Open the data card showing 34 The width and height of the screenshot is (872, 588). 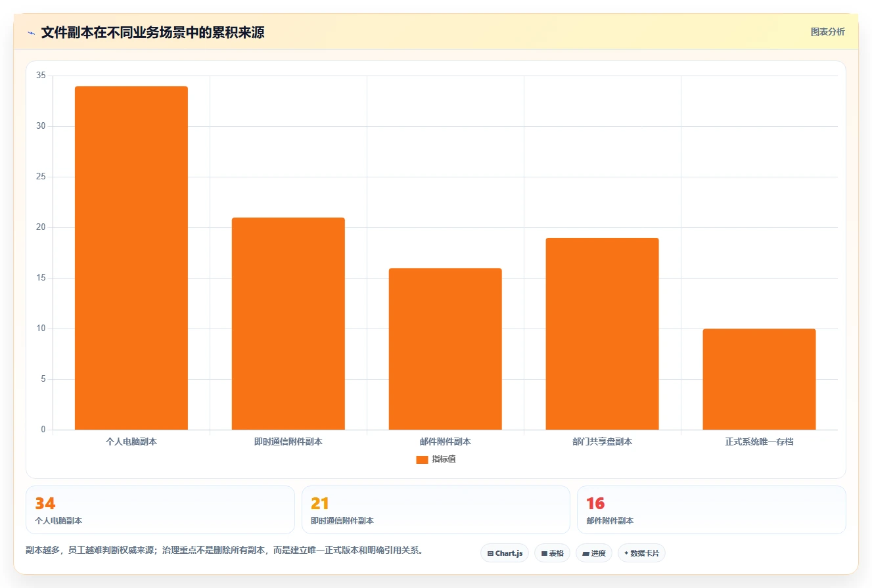click(x=160, y=510)
